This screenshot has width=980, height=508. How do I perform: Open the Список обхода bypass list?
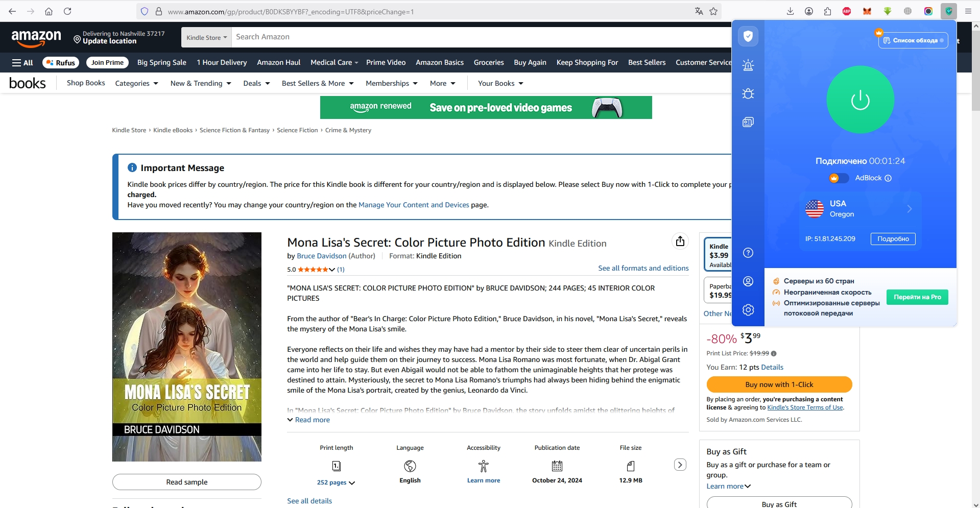coord(913,40)
